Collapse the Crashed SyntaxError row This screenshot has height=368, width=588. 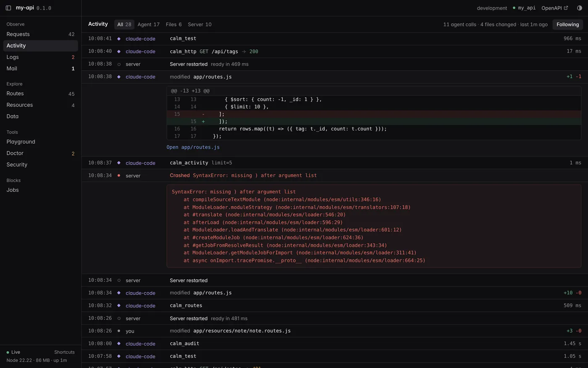[335, 175]
